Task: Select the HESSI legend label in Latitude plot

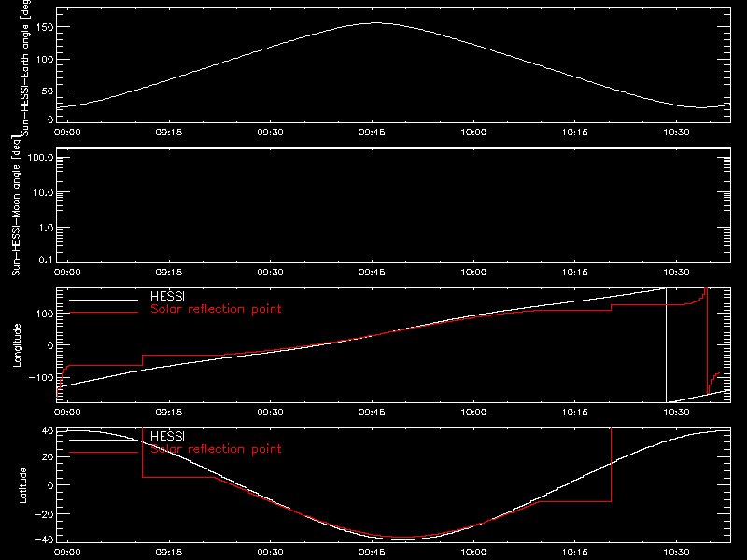Action: point(167,436)
